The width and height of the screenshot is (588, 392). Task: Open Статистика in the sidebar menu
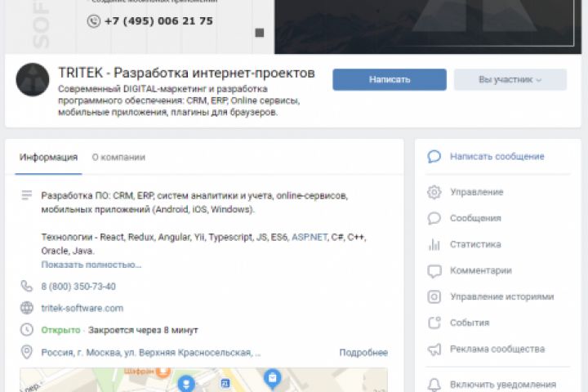(x=475, y=244)
